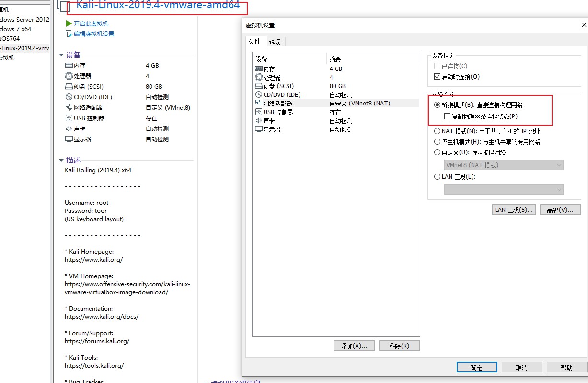Image resolution: width=588 pixels, height=383 pixels.
Task: Select the USB 控制器 row in the settings list
Action: click(x=336, y=112)
